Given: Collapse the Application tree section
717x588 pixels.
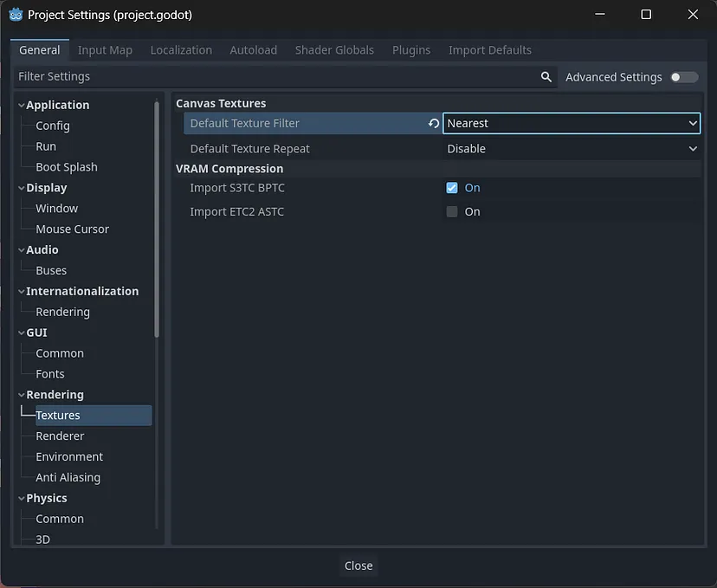Looking at the screenshot, I should coord(21,105).
